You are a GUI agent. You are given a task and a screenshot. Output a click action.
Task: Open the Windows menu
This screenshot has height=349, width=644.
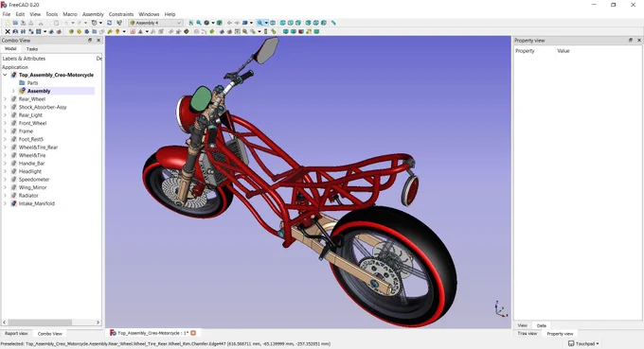coord(149,14)
